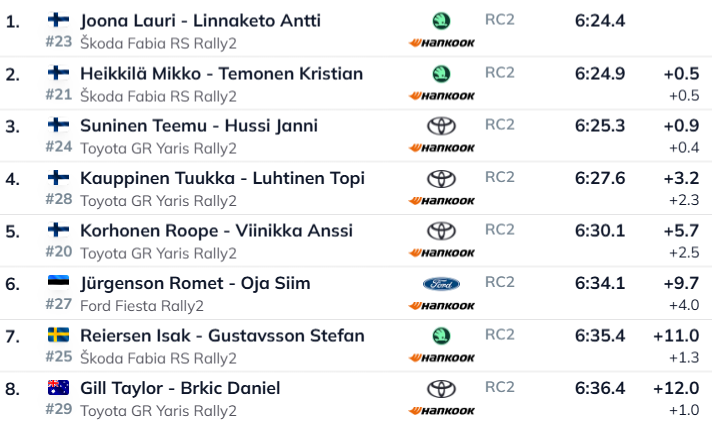Click the Swedish flag next to Reiersen Isak
This screenshot has width=712, height=422.
pyautogui.click(x=59, y=334)
